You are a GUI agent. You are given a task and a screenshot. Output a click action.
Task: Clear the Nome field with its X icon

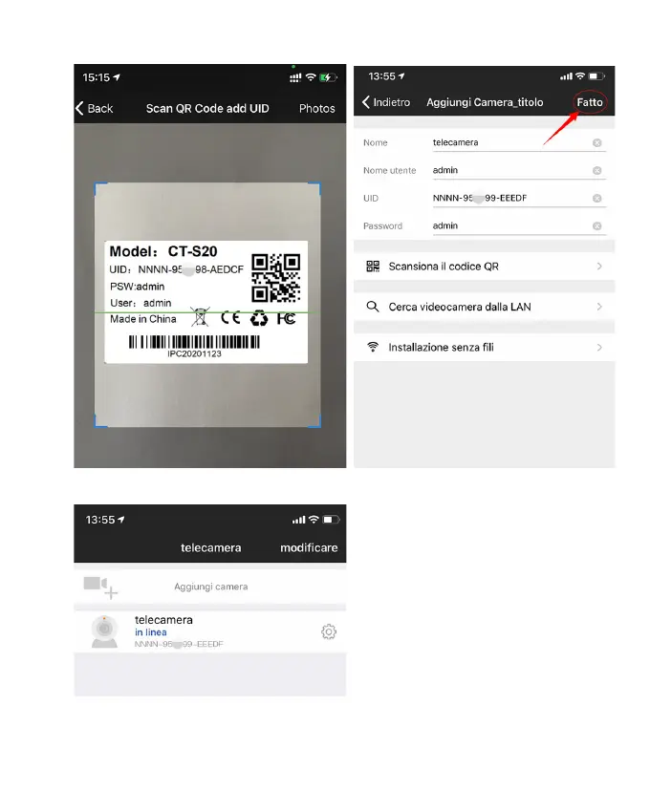(597, 143)
